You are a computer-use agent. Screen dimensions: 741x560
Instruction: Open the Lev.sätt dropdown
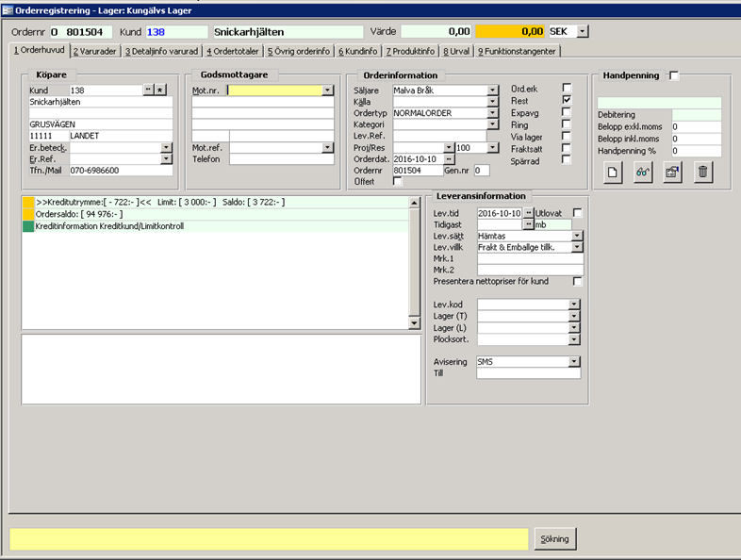[578, 236]
